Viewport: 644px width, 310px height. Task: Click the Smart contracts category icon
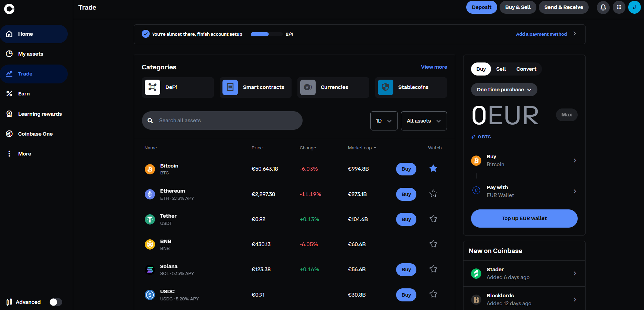(230, 87)
